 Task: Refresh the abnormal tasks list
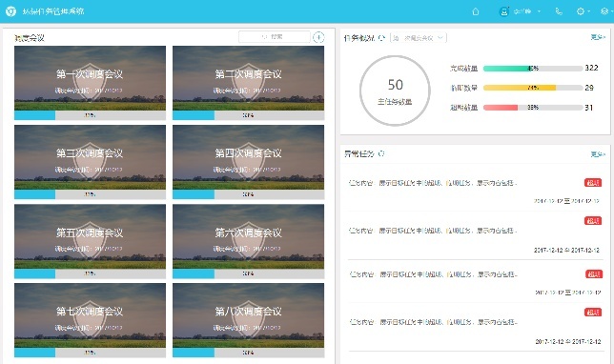(x=381, y=153)
